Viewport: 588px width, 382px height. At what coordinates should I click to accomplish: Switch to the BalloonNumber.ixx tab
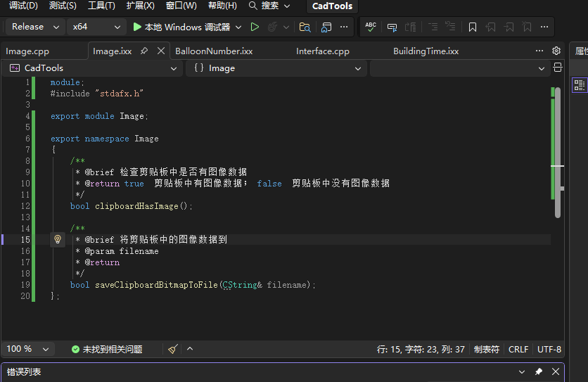pyautogui.click(x=214, y=51)
